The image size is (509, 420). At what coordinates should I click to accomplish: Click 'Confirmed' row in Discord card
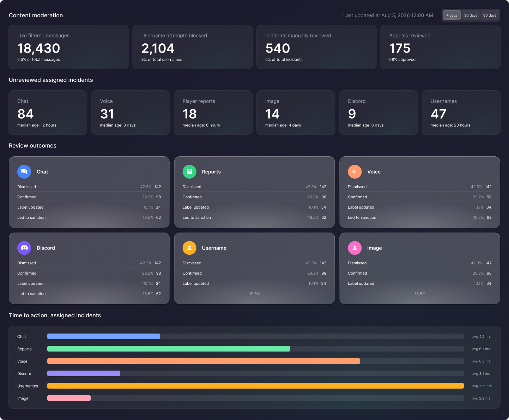coord(89,273)
